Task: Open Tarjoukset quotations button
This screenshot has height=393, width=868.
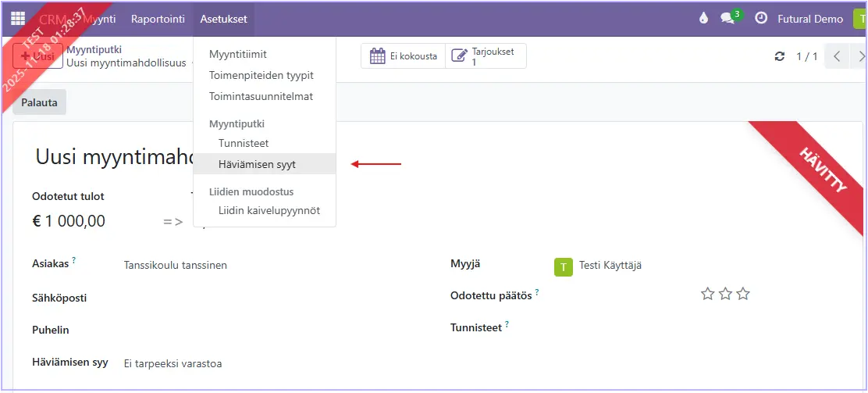Action: 486,56
